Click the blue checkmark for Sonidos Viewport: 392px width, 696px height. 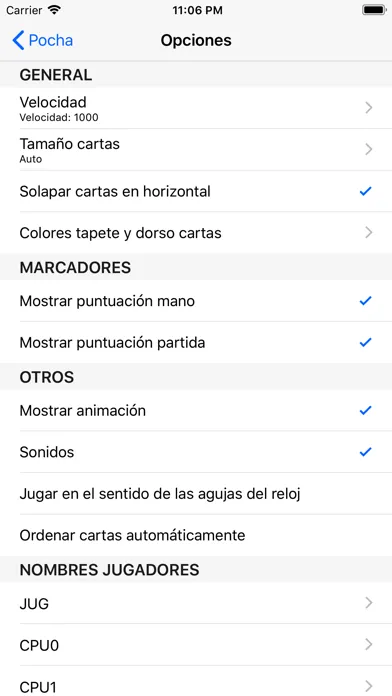tap(365, 452)
